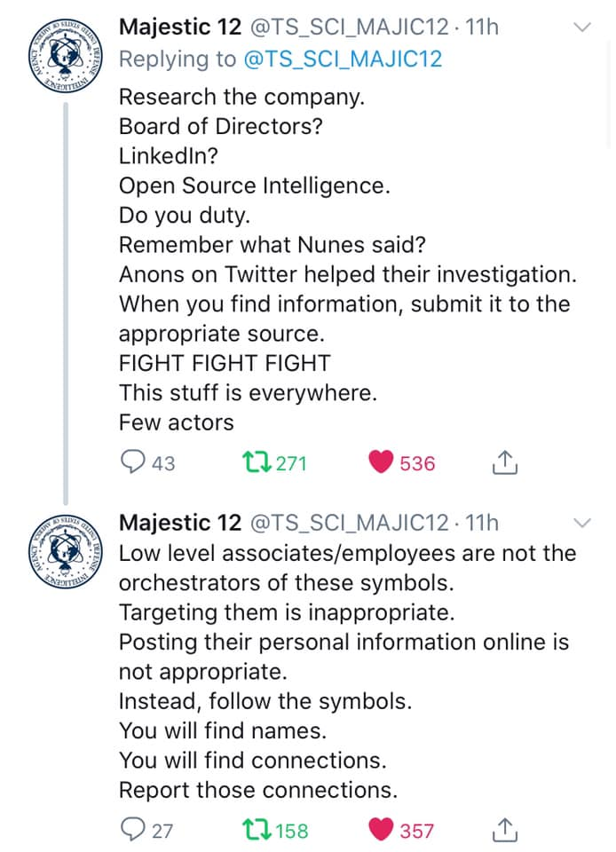Viewport: 616px width, 852px height.
Task: Expand the second tweet's dropdown chevron
Action: 581,521
